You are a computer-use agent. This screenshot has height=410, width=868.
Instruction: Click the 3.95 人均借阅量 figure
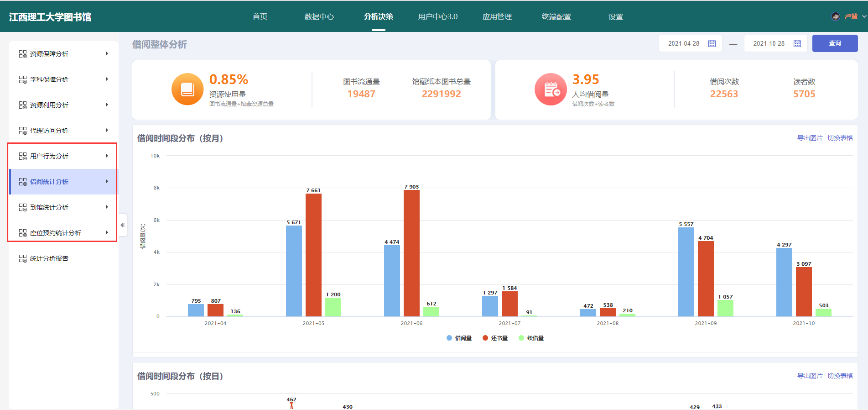tap(586, 79)
